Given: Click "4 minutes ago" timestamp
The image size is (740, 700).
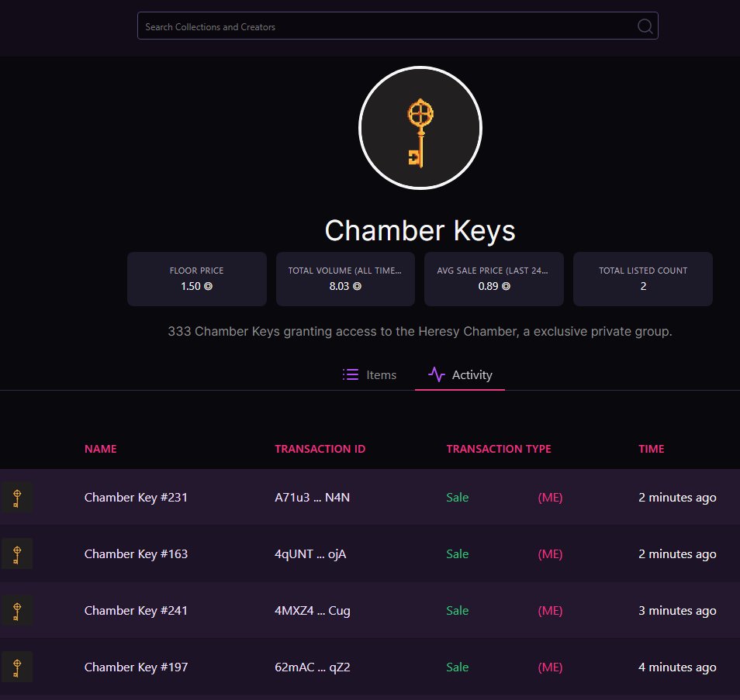Looking at the screenshot, I should (x=677, y=667).
